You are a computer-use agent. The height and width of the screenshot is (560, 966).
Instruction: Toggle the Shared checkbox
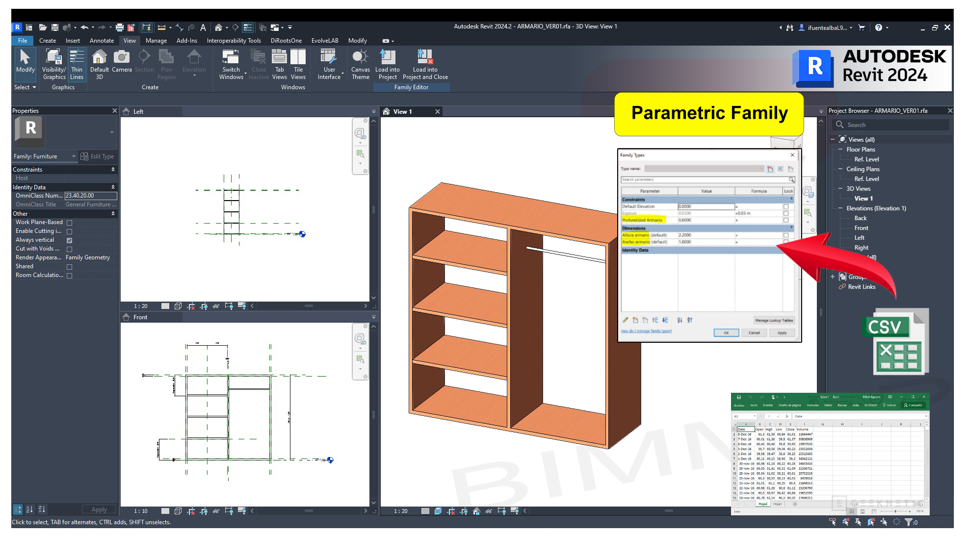(x=69, y=267)
